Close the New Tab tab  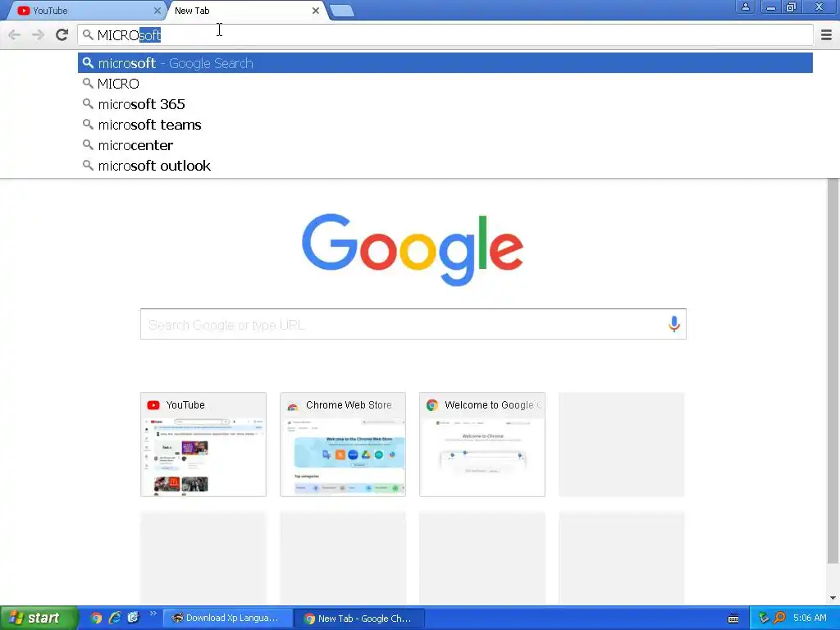click(x=316, y=11)
